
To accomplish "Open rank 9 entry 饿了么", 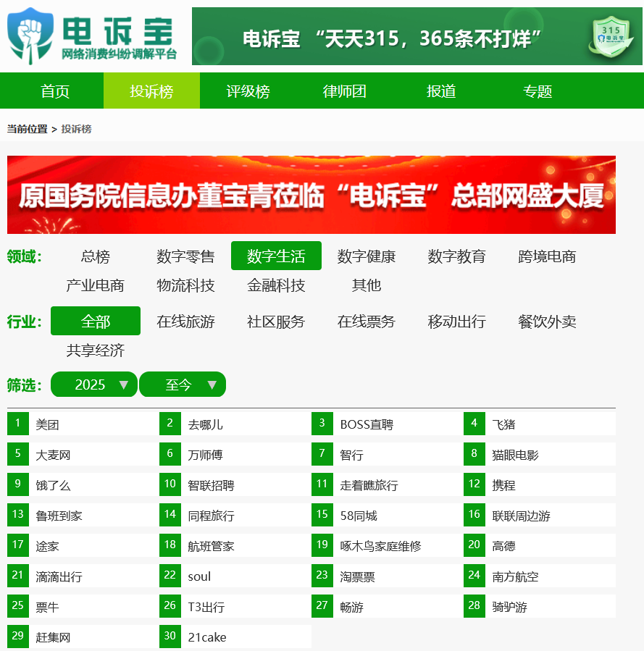I will point(83,484).
